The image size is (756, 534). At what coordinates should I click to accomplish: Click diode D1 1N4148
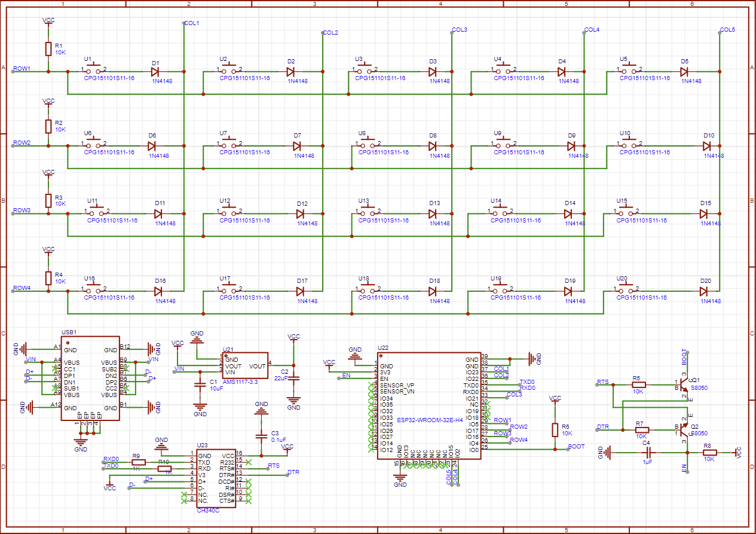pyautogui.click(x=155, y=71)
